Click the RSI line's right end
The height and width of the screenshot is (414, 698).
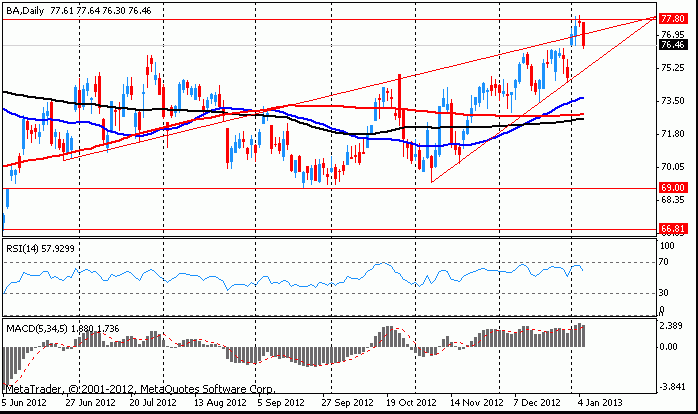583,270
